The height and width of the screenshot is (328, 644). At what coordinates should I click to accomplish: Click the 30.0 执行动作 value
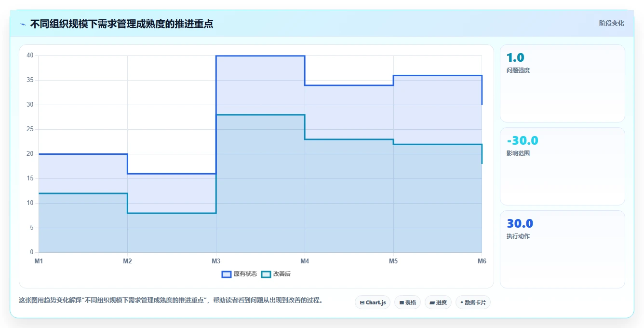tap(520, 224)
